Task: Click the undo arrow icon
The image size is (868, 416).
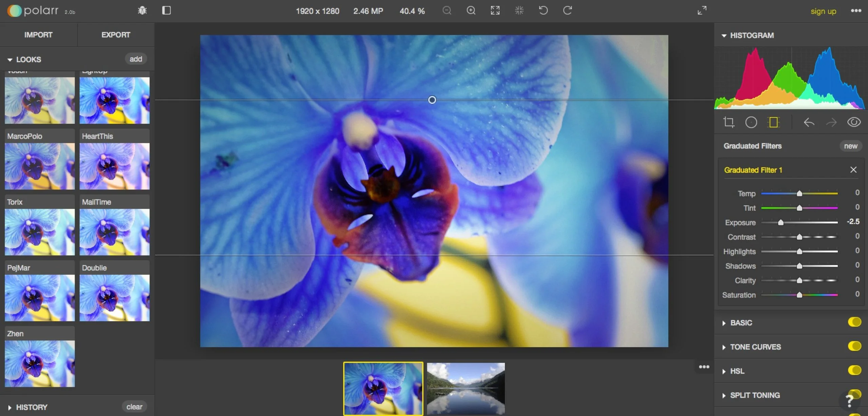Action: 809,122
